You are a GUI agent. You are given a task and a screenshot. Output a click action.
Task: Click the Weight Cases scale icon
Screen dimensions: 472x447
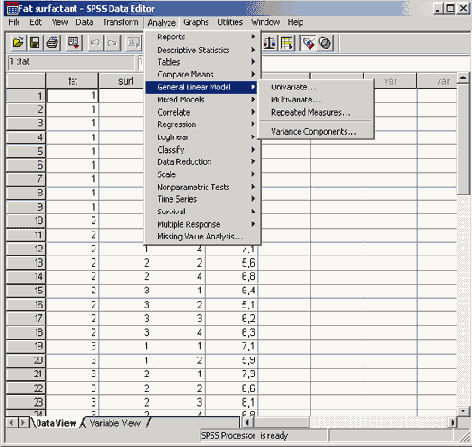(x=269, y=43)
